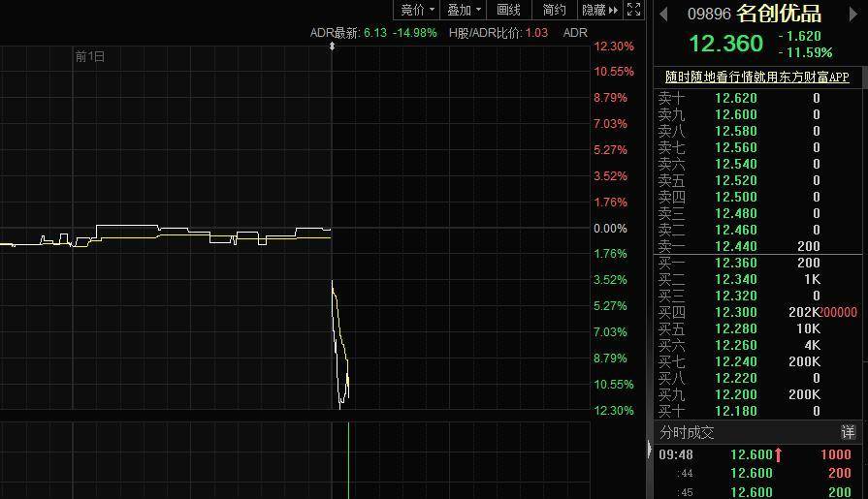868x499 pixels.
Task: Open the 东方财富APP promotion link
Action: pyautogui.click(x=756, y=77)
